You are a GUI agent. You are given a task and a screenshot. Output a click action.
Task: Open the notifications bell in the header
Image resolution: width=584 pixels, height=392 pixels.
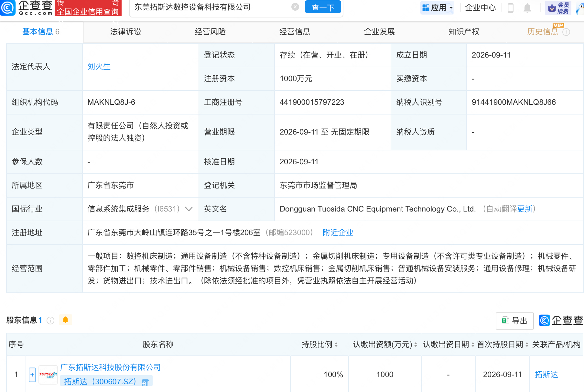click(527, 8)
